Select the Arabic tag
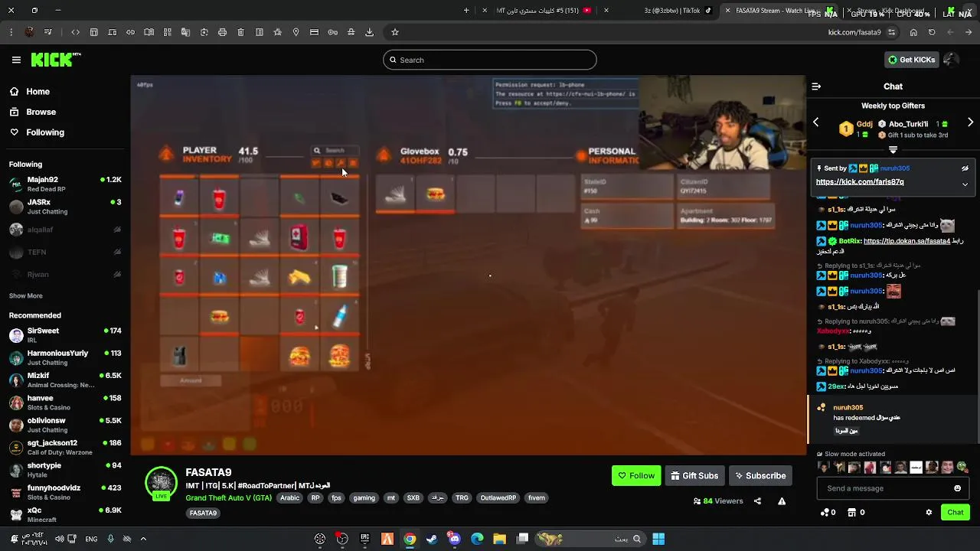The image size is (980, 551). click(x=290, y=497)
